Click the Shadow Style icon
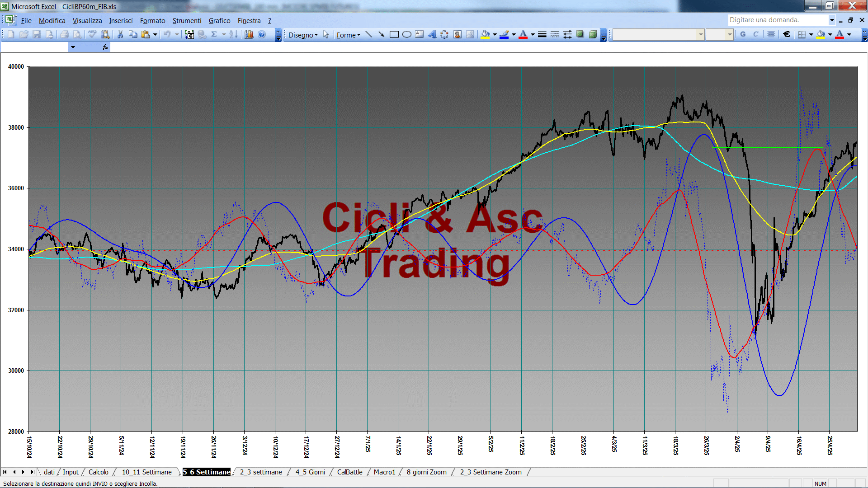 click(580, 34)
